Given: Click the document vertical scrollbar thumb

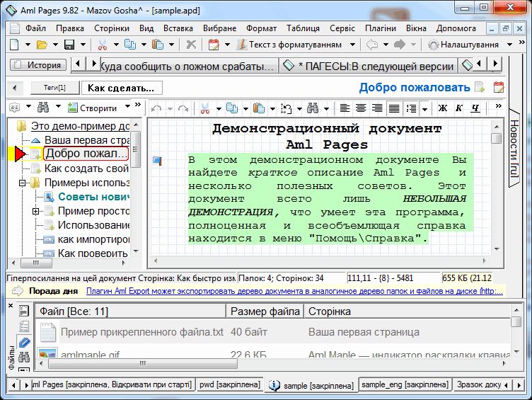Looking at the screenshot, I should coord(497,138).
